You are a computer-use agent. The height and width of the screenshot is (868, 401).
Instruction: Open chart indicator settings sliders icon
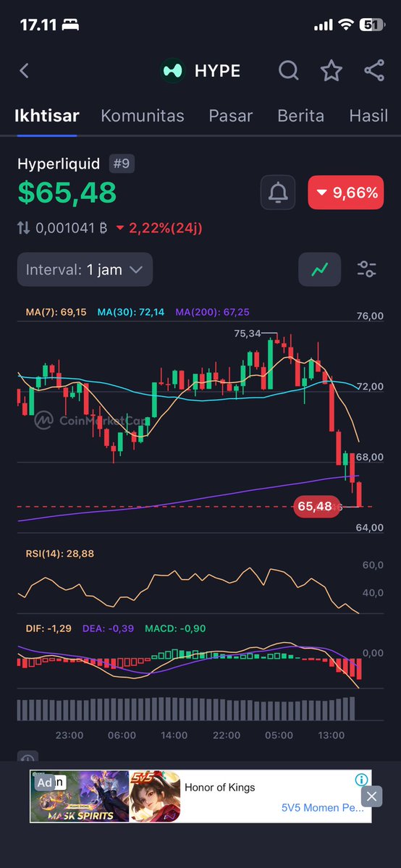367,269
